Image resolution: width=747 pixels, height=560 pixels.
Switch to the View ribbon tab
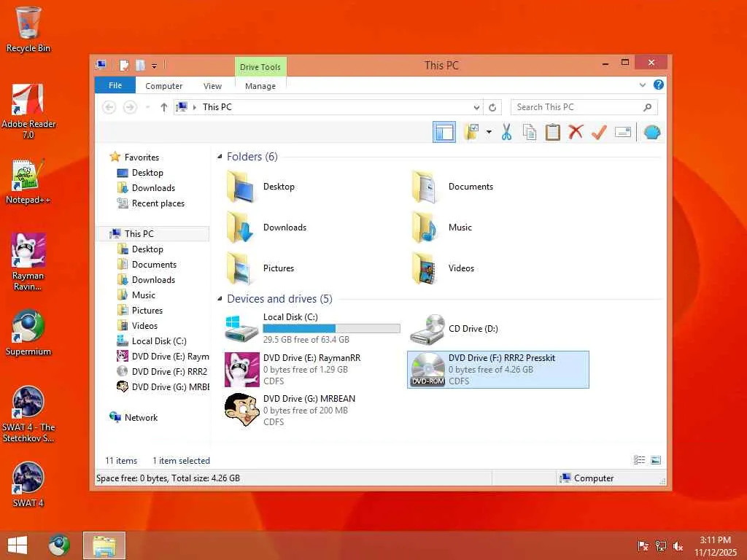[x=212, y=86]
